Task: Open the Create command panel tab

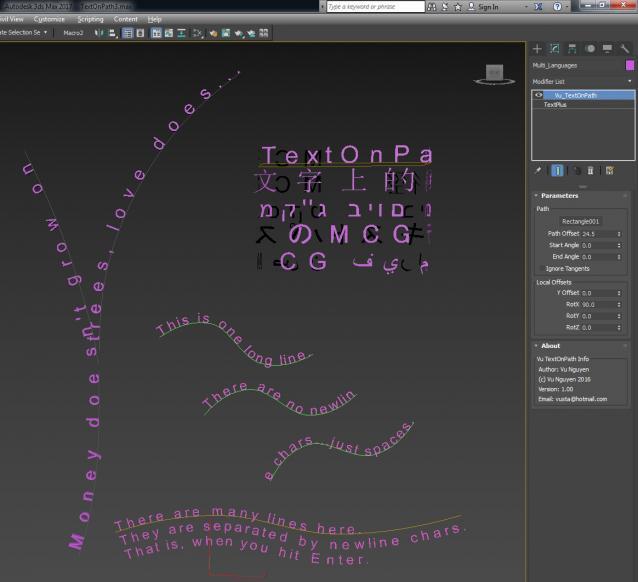Action: (x=537, y=49)
